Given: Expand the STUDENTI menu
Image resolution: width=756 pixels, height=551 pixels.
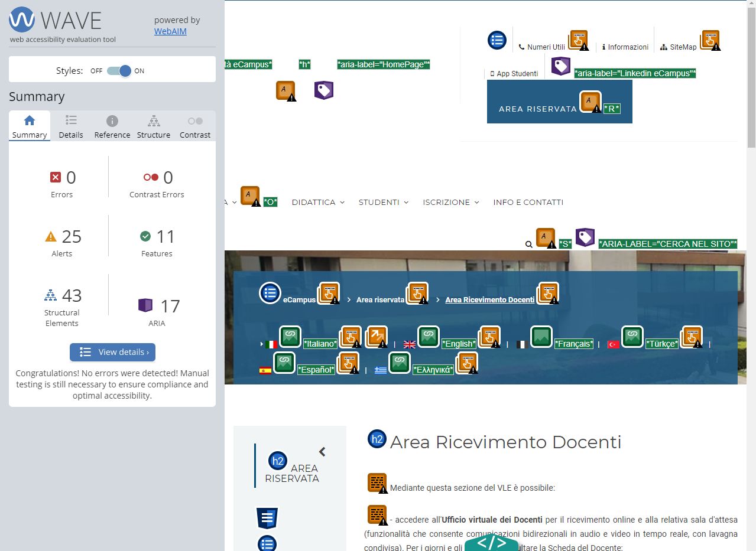Looking at the screenshot, I should point(384,202).
